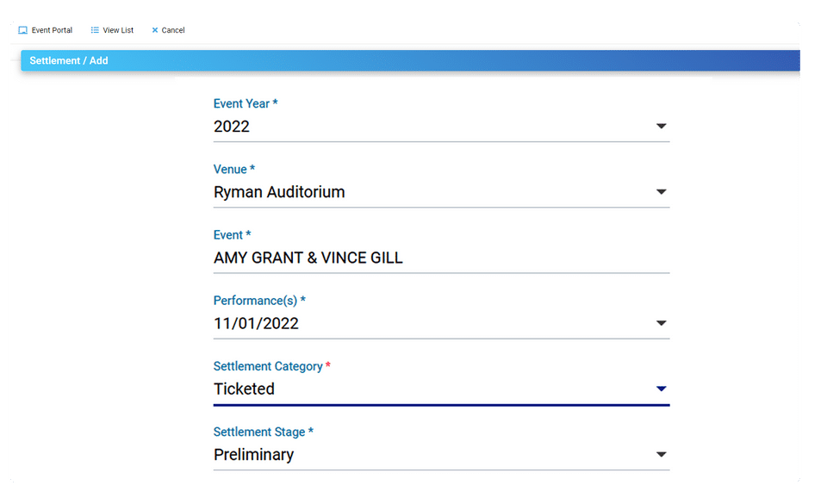
Task: Expand the Settlement Stage dropdown arrow
Action: tap(661, 454)
